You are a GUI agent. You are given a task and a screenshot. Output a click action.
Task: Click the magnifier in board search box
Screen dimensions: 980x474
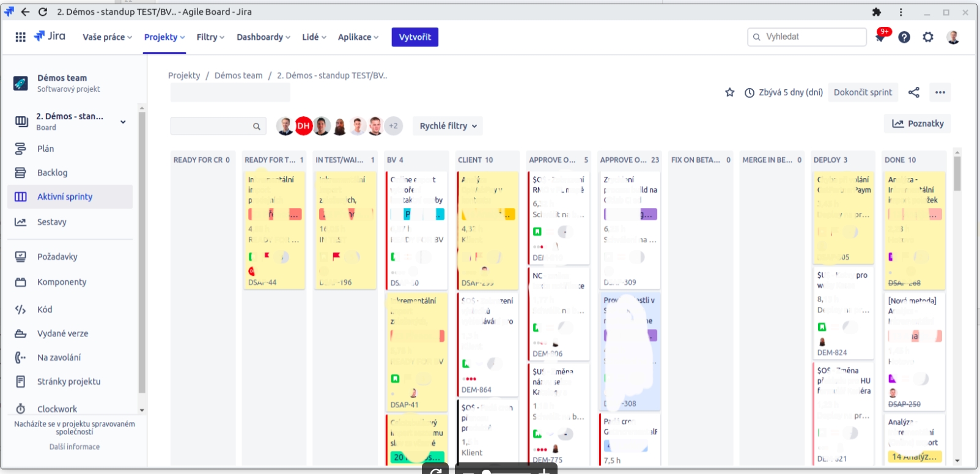[257, 127]
